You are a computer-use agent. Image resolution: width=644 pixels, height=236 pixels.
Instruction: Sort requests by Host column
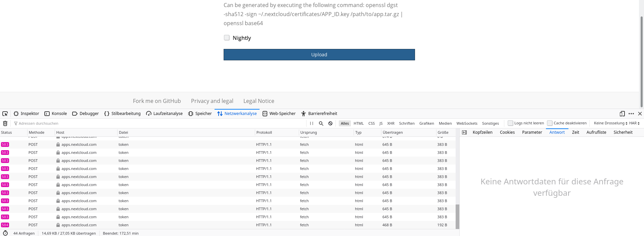[86, 132]
